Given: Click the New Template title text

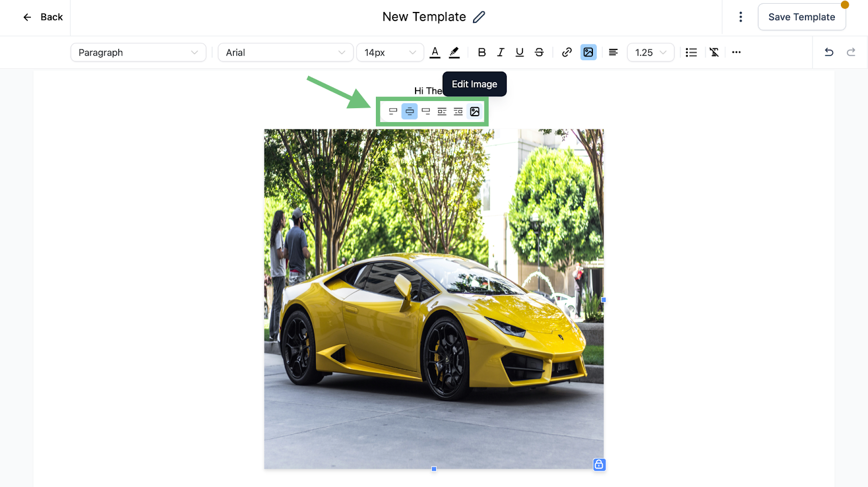Looking at the screenshot, I should tap(424, 17).
